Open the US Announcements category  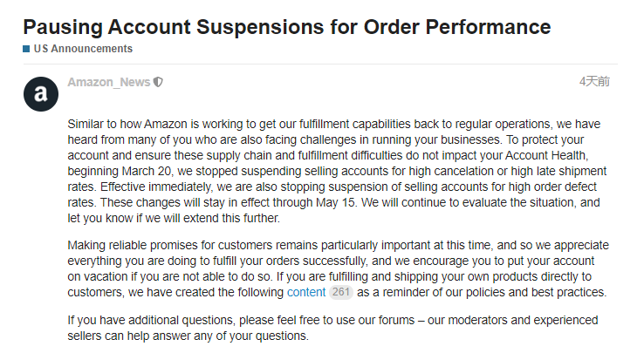tap(83, 49)
